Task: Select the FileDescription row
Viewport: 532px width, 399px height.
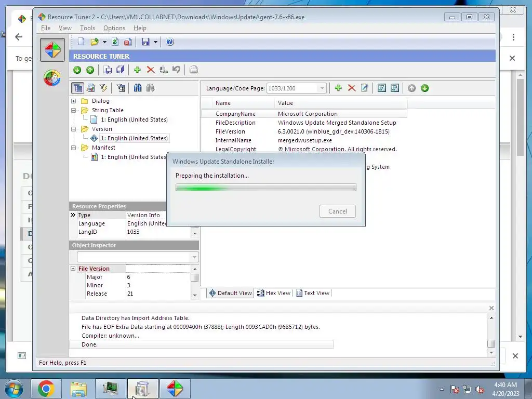Action: pos(304,123)
